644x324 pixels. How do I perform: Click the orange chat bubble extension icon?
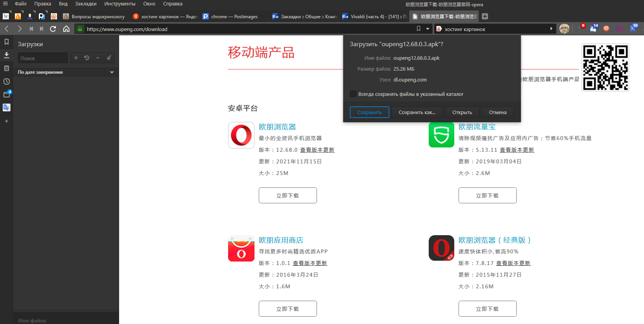pyautogui.click(x=606, y=28)
